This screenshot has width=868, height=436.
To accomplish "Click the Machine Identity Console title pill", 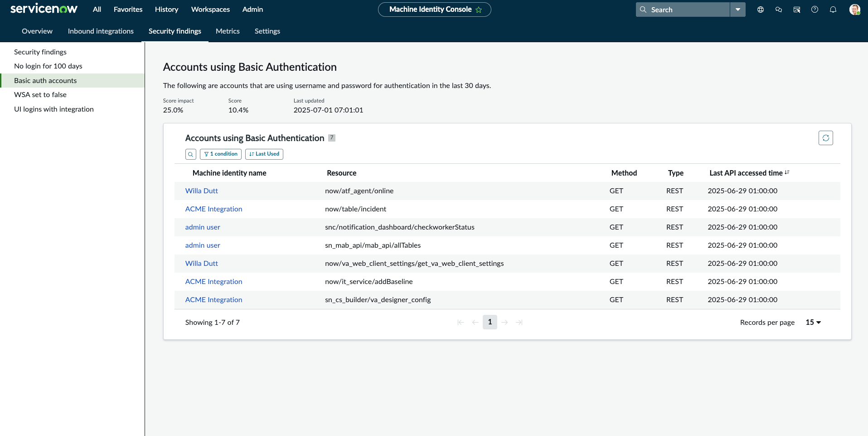I will pyautogui.click(x=434, y=10).
